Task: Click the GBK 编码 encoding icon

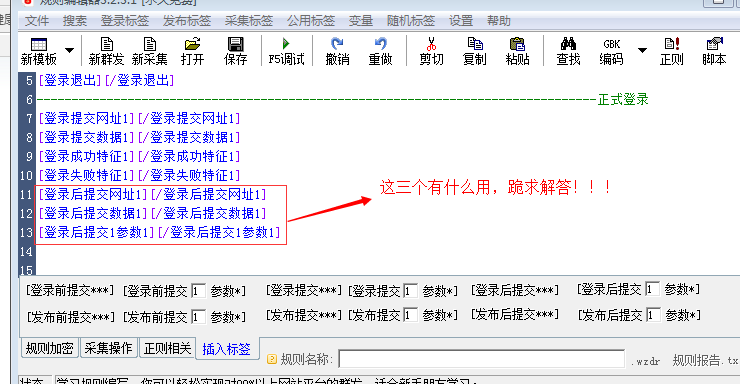Action: click(x=612, y=51)
